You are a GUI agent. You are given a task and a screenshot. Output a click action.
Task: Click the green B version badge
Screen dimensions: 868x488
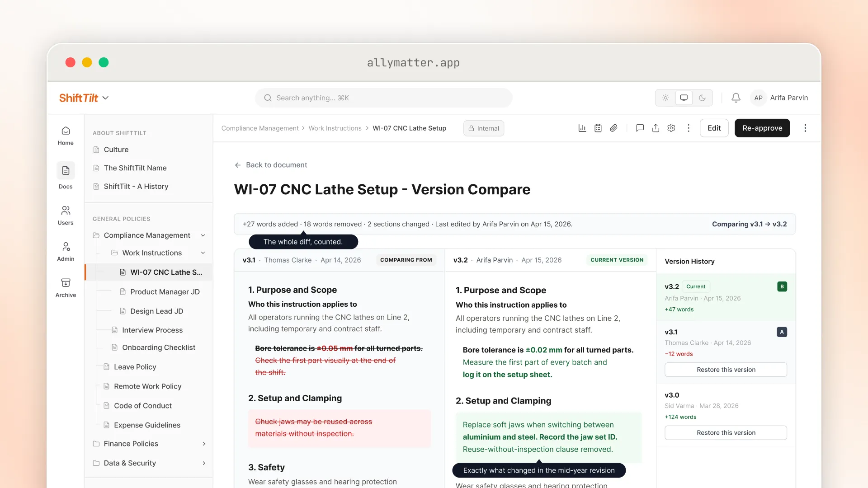coord(782,286)
